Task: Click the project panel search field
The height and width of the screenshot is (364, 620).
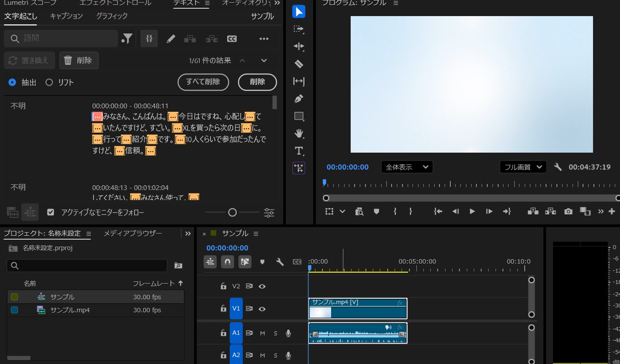Action: (x=87, y=265)
